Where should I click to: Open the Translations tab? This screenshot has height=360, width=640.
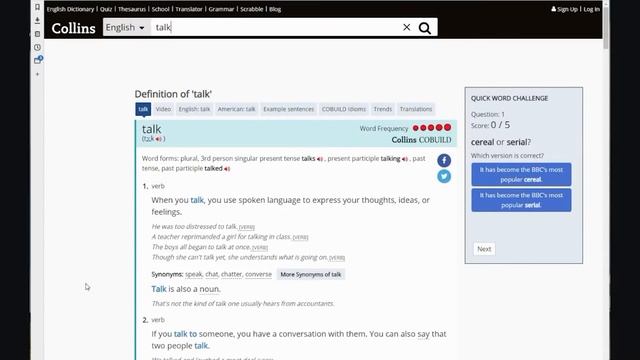tap(416, 109)
